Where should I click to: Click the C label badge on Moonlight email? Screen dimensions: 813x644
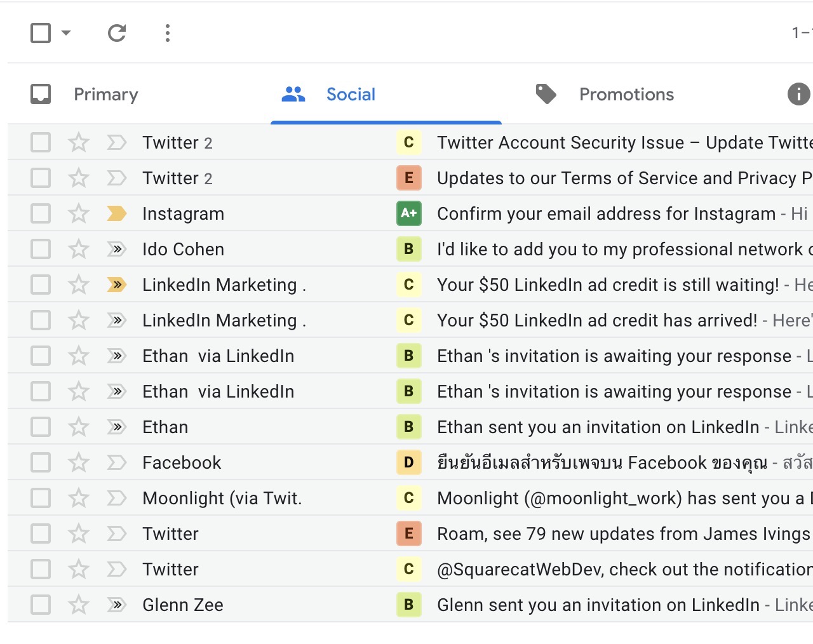[409, 498]
